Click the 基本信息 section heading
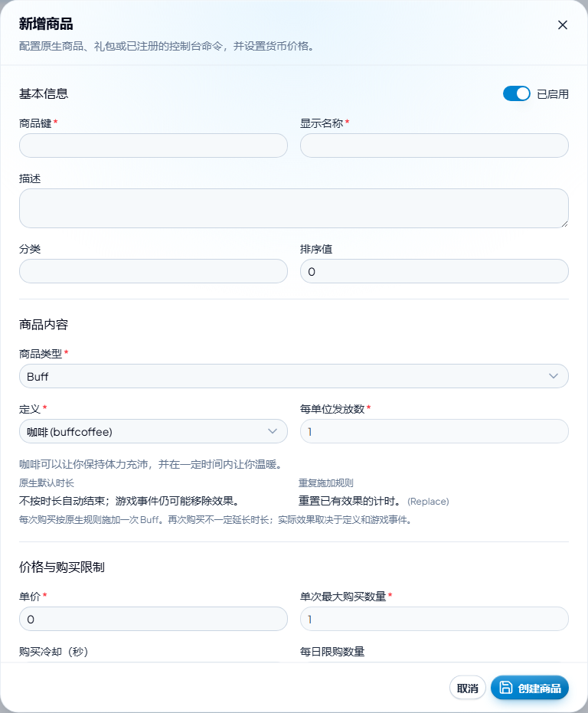588x713 pixels. click(x=44, y=94)
